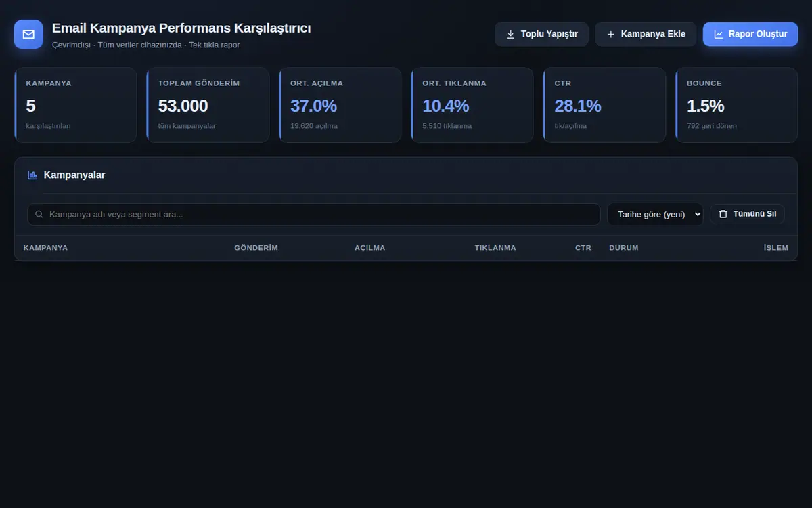Click the "tüm kampanyalar" caption
This screenshot has width=812, height=508.
point(187,126)
